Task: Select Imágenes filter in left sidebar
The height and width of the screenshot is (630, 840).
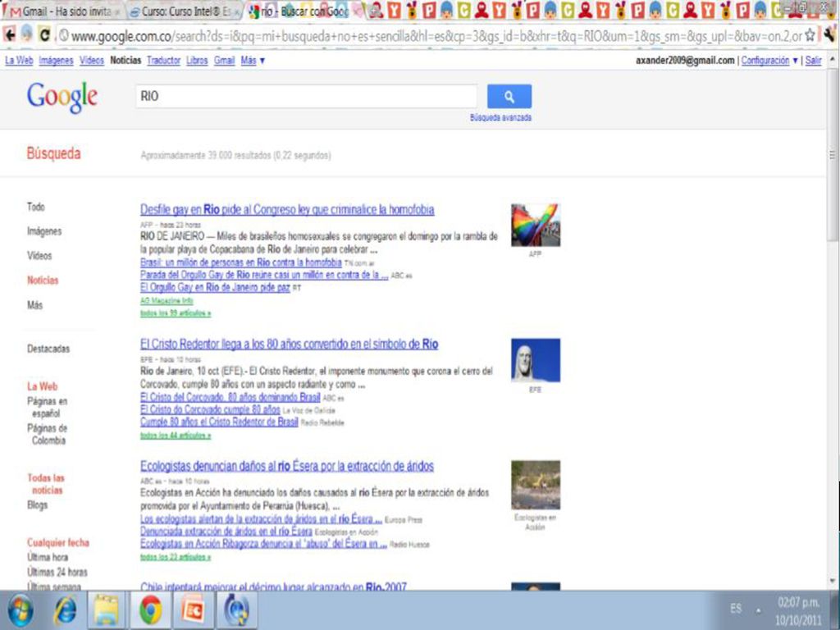Action: (44, 231)
